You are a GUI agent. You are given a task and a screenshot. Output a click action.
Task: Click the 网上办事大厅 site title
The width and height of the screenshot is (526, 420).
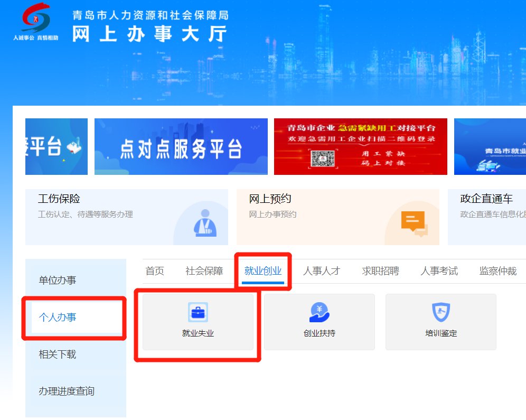tap(150, 34)
